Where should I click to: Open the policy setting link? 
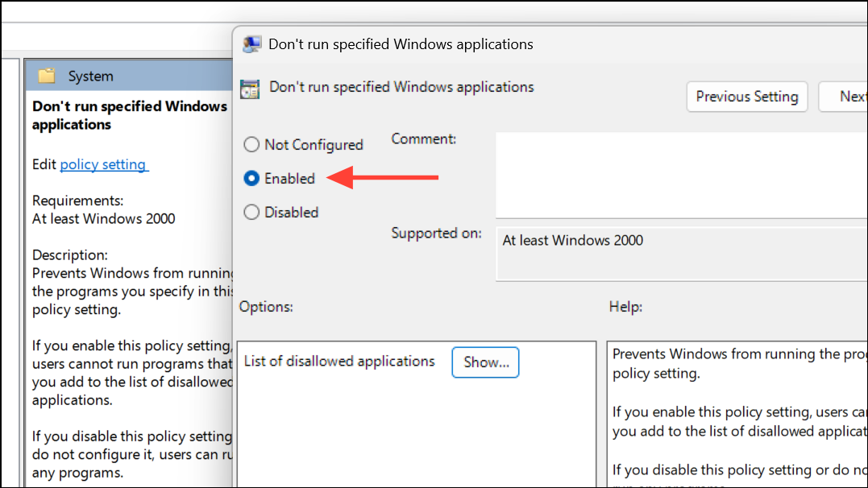[x=103, y=164]
